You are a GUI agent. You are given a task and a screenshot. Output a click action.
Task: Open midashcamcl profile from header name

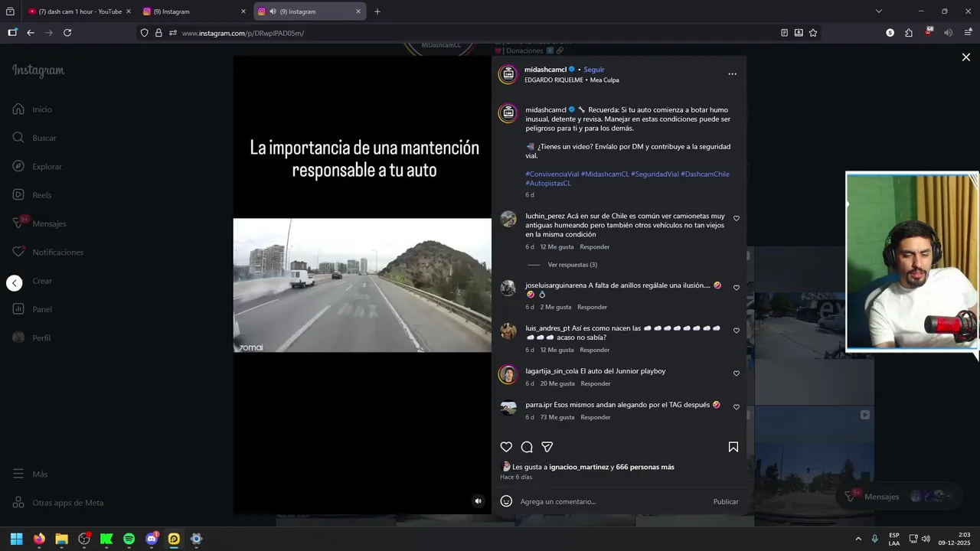(x=545, y=70)
